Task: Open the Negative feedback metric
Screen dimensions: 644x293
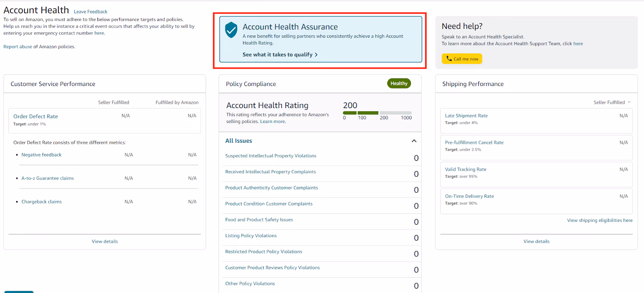Action: pyautogui.click(x=41, y=155)
